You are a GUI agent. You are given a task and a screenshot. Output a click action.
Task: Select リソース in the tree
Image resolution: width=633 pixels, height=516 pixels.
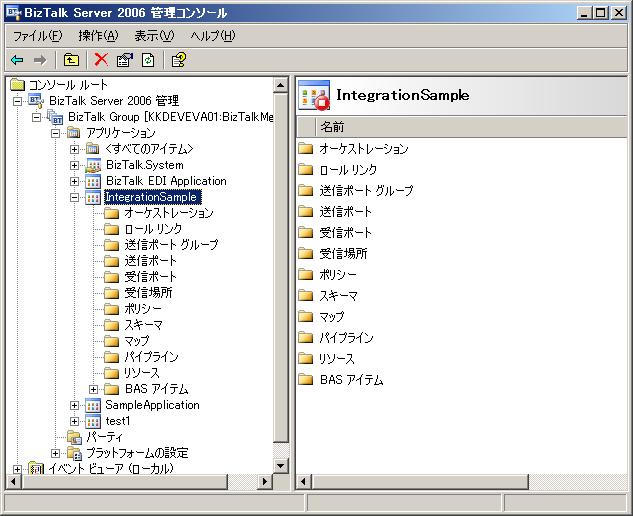coord(142,373)
